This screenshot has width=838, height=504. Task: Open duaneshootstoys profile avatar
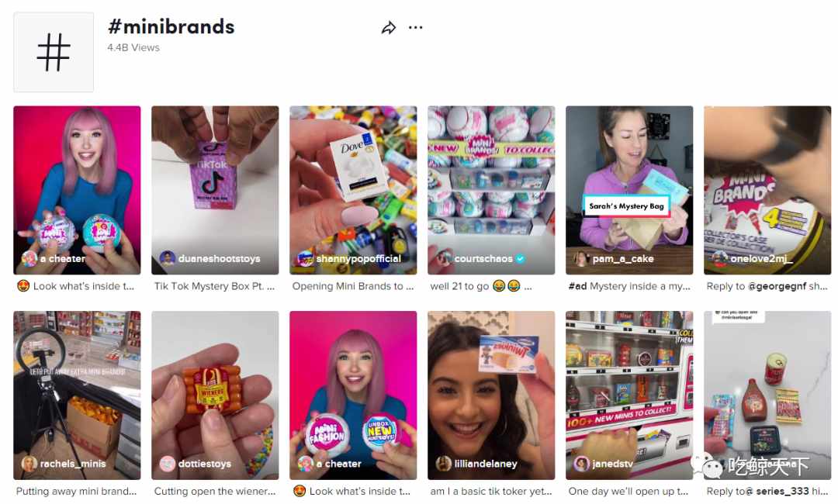click(168, 258)
